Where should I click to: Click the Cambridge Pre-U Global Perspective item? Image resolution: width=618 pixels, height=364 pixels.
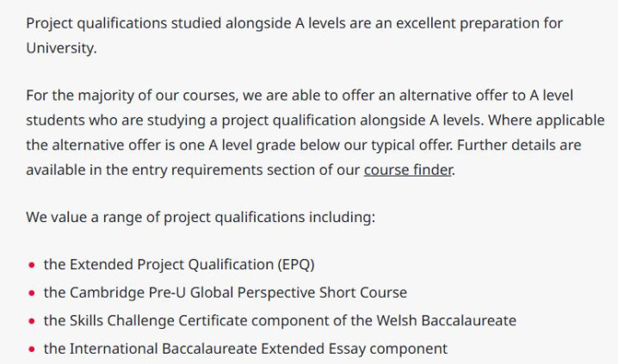tap(226, 293)
